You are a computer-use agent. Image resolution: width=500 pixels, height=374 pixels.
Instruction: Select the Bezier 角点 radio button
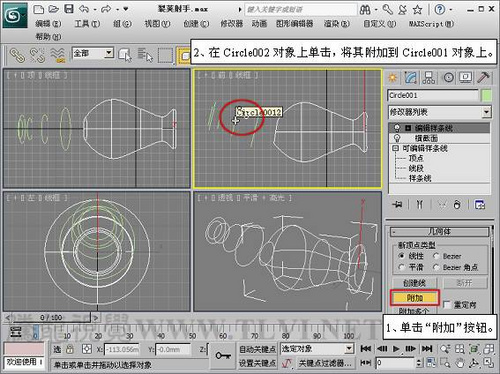tap(436, 267)
